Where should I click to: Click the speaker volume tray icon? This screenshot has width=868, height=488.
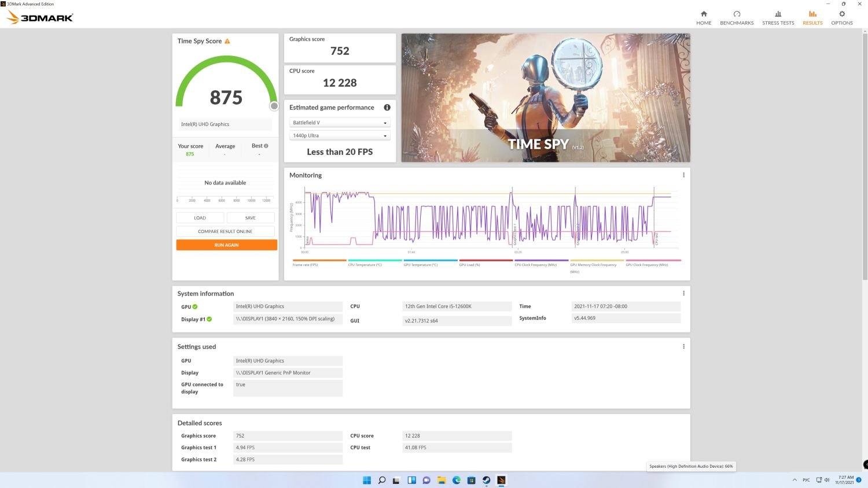(827, 480)
